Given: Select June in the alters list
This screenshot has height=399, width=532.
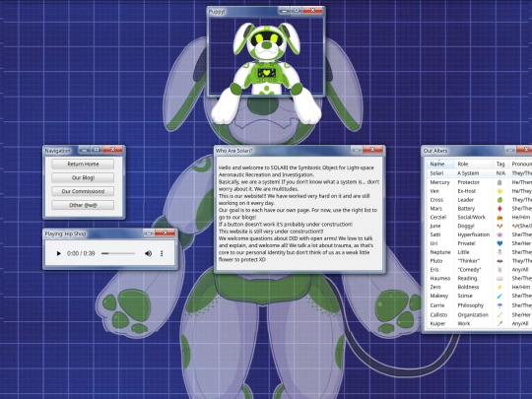Looking at the screenshot, I should pyautogui.click(x=435, y=226).
